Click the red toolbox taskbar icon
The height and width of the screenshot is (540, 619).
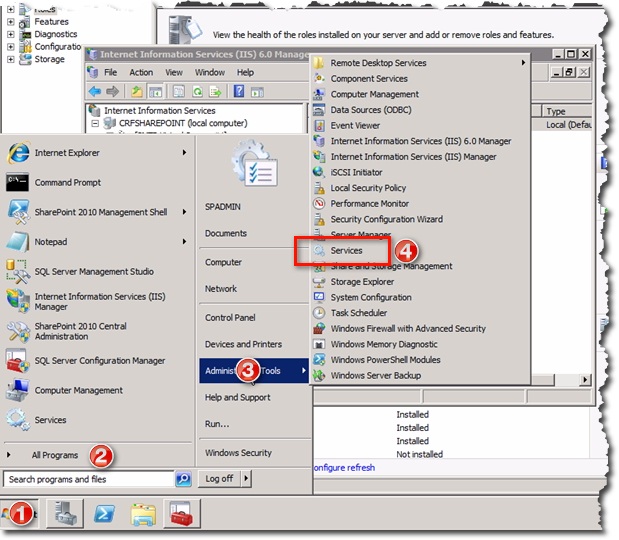coord(182,514)
